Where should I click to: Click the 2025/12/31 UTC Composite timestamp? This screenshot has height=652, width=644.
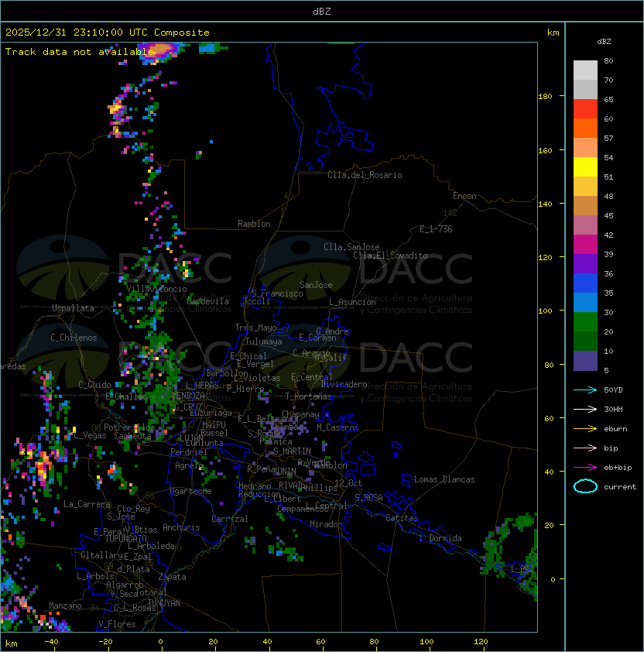point(108,33)
